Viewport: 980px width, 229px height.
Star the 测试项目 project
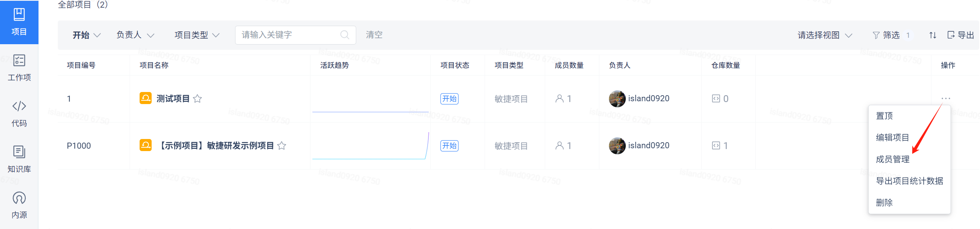pyautogui.click(x=197, y=99)
